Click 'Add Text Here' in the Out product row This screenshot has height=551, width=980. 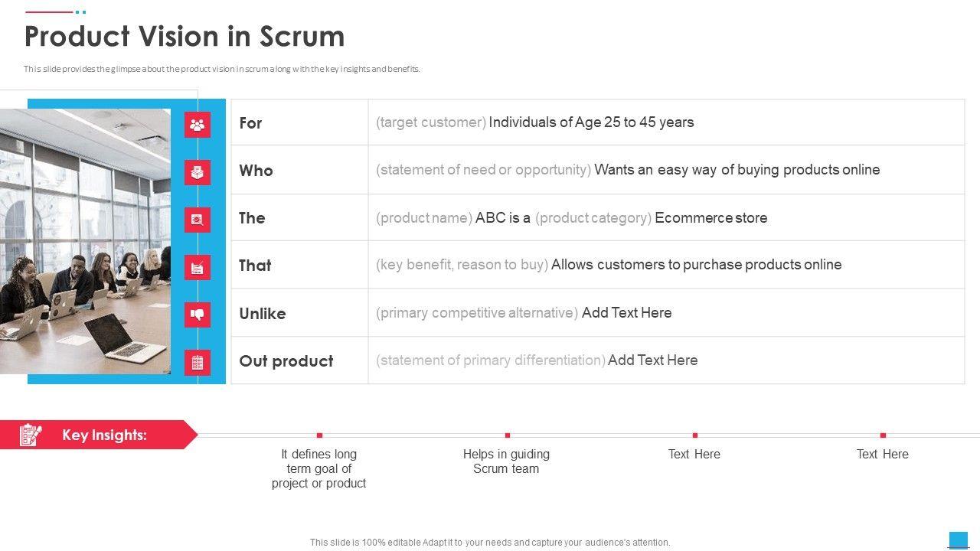[652, 360]
